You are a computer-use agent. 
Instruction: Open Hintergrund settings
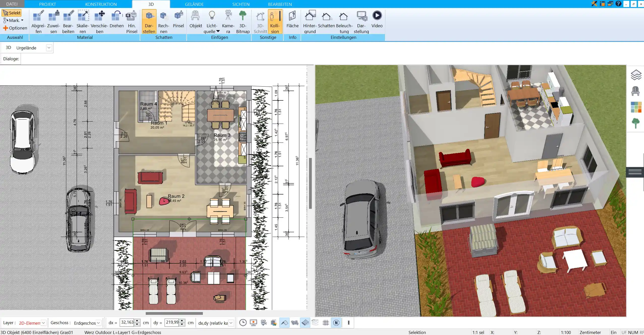310,22
